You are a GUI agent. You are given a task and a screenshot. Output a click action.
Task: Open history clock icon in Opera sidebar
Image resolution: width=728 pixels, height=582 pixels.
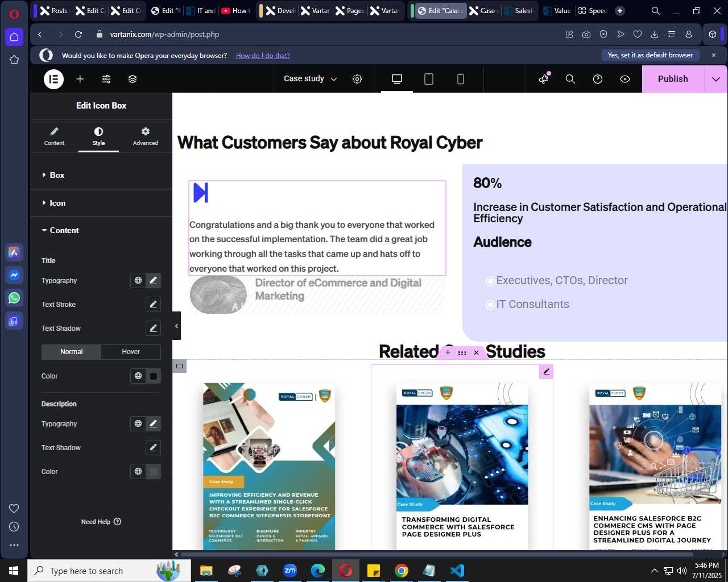point(14,527)
